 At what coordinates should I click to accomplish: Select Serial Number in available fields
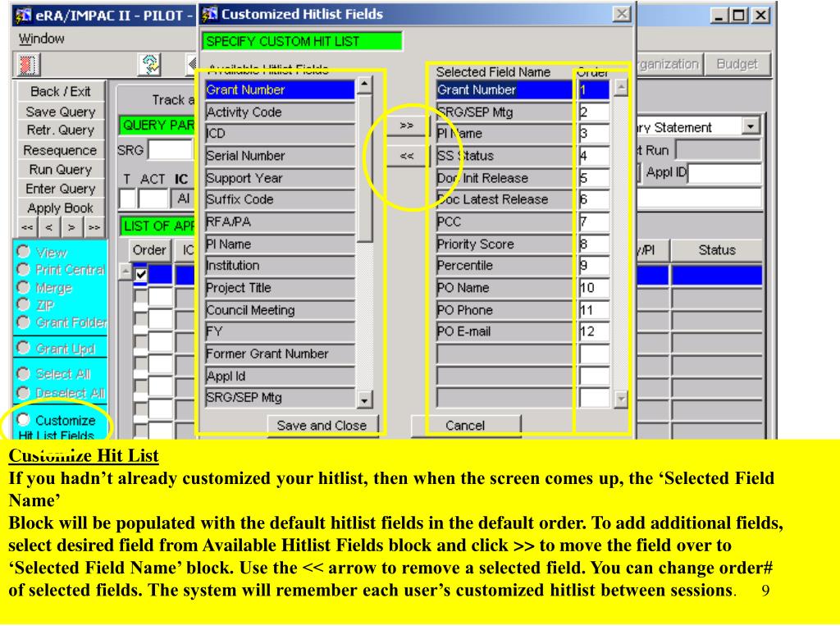point(280,156)
